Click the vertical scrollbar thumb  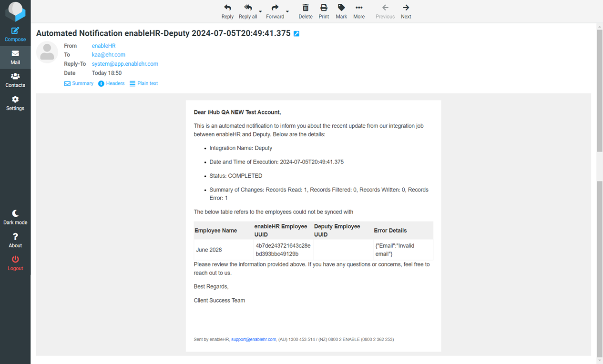[600, 91]
